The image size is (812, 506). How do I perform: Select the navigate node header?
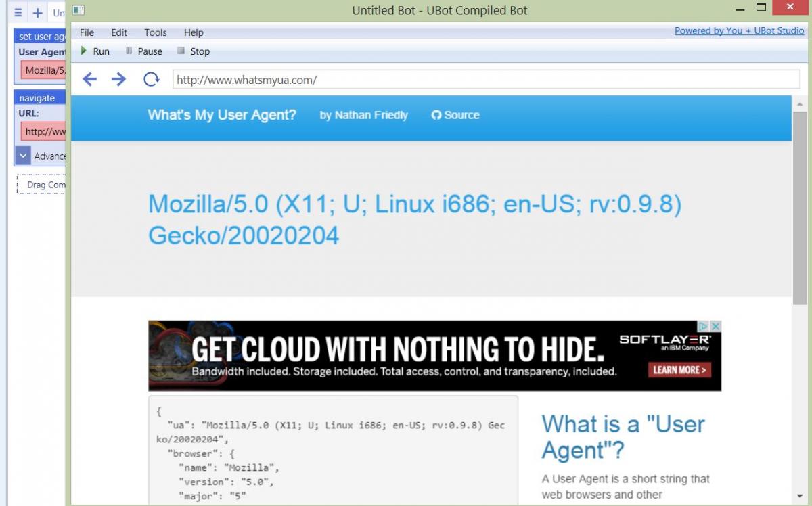(40, 98)
